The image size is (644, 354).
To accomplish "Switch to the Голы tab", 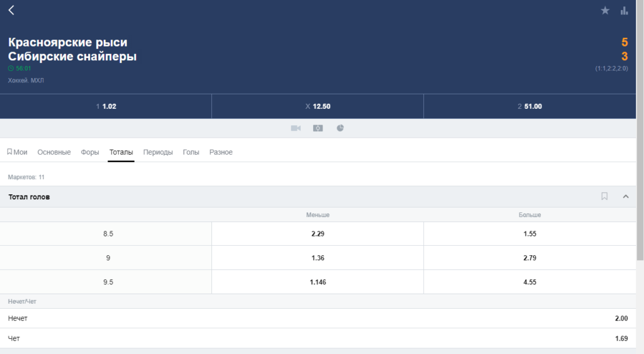I will pos(191,152).
